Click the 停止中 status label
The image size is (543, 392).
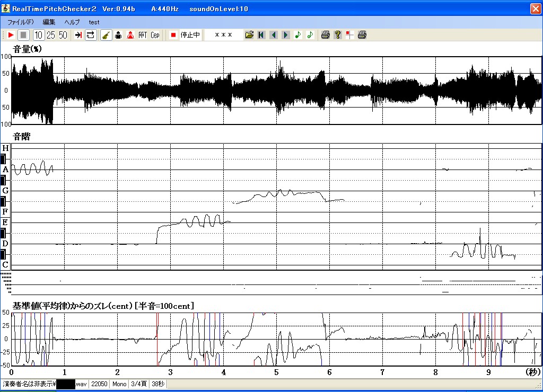[x=190, y=35]
